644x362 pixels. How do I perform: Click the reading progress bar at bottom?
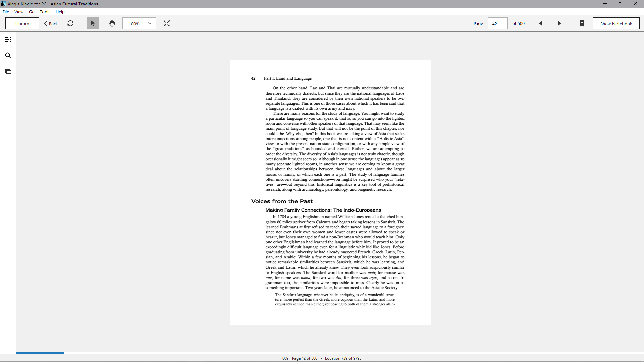(330, 353)
